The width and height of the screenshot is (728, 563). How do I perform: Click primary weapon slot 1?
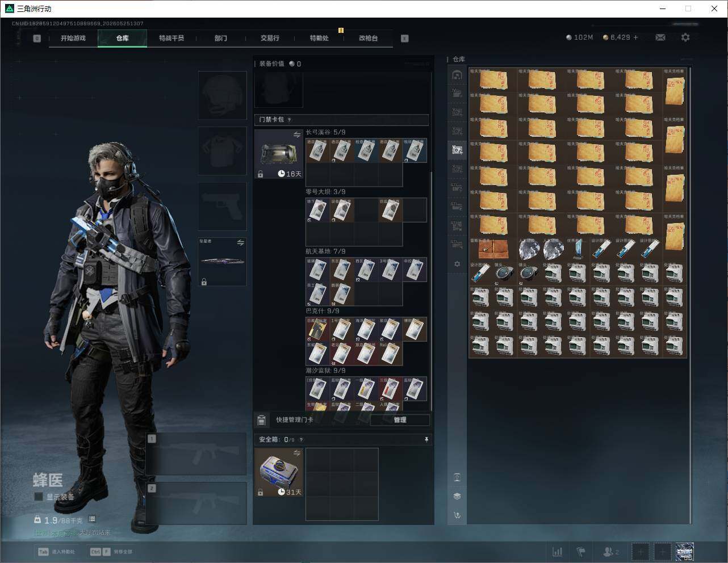click(x=196, y=455)
